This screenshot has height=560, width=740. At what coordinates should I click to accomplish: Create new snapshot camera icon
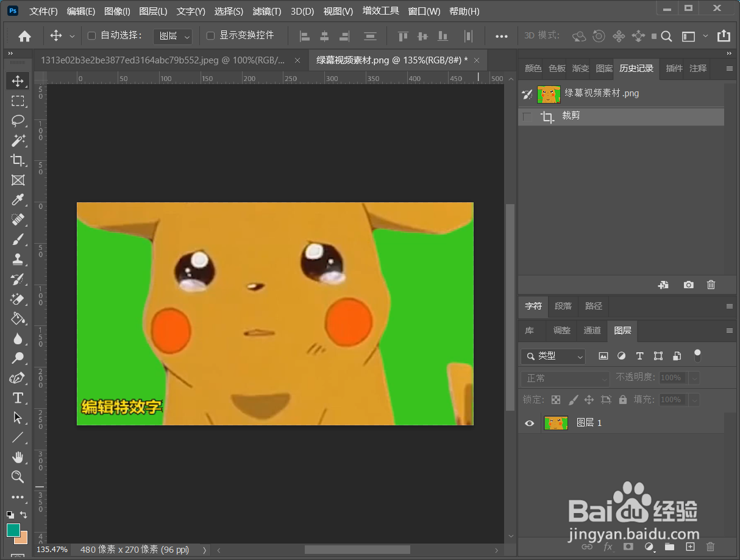click(688, 285)
